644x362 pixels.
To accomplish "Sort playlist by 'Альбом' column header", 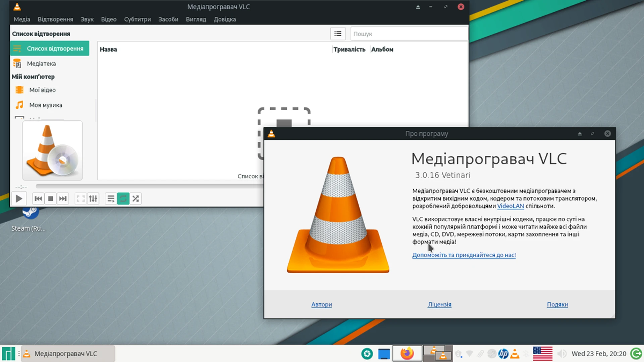I will 382,49.
